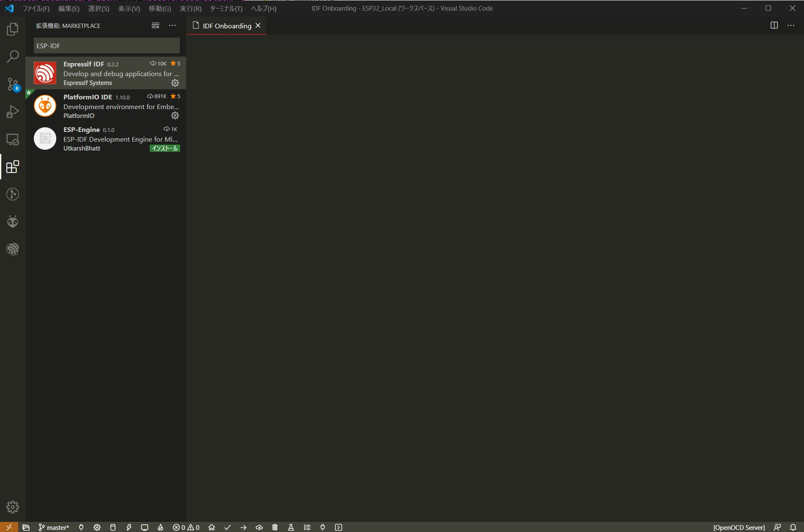Click PlatformIO Upload arrow icon
Viewport: 804px width, 532px height.
click(x=243, y=527)
